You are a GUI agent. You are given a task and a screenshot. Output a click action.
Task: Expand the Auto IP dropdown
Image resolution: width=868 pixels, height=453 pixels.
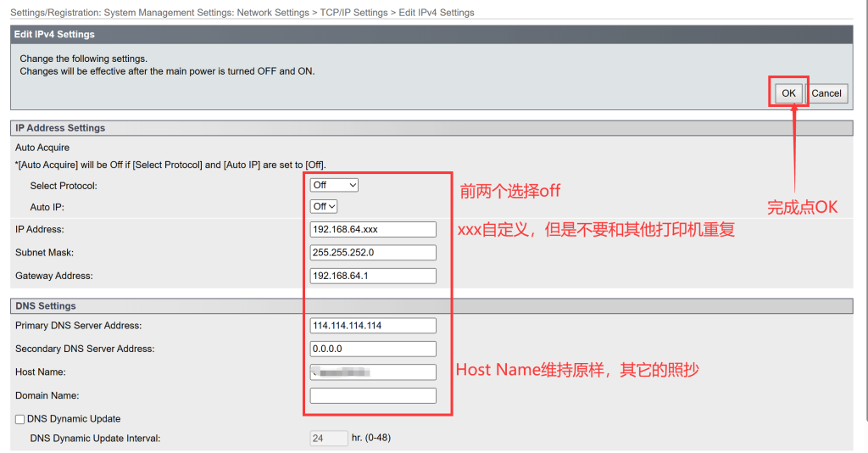click(324, 206)
